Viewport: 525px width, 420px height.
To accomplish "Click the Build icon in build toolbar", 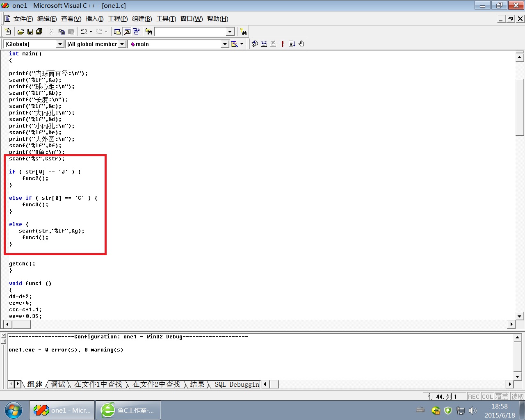I will (264, 44).
